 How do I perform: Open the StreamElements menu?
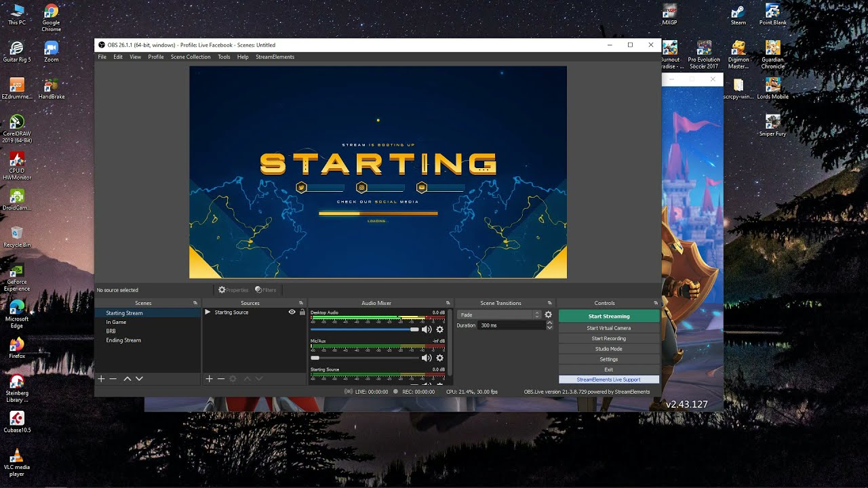275,57
